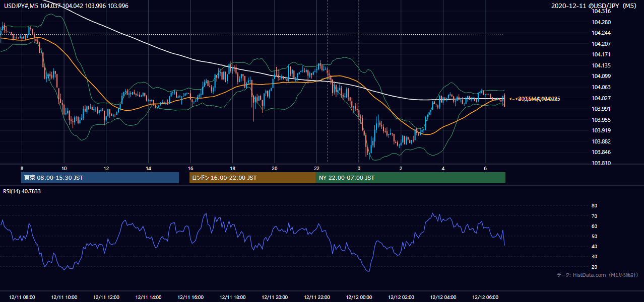Screen dimensions: 644x302
Task: Click bottom time label 12/11 16:00
Action: (190, 297)
